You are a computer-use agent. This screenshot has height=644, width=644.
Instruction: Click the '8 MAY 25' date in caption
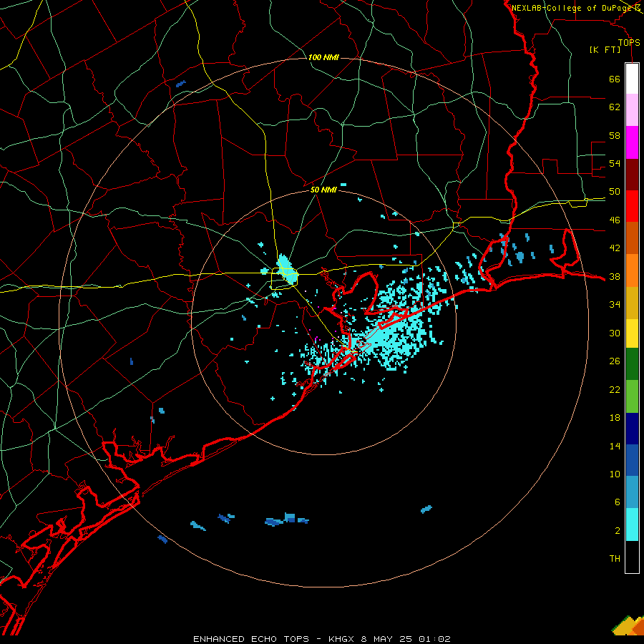pos(387,639)
